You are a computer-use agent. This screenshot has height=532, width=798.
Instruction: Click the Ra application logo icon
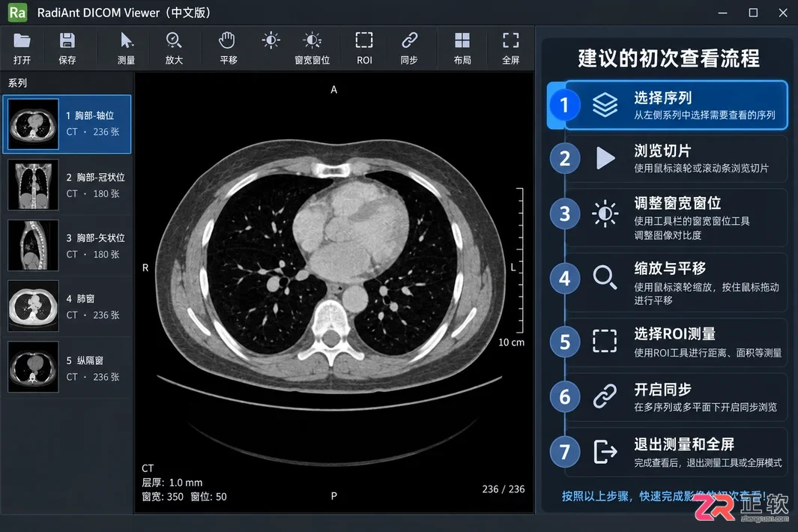17,13
